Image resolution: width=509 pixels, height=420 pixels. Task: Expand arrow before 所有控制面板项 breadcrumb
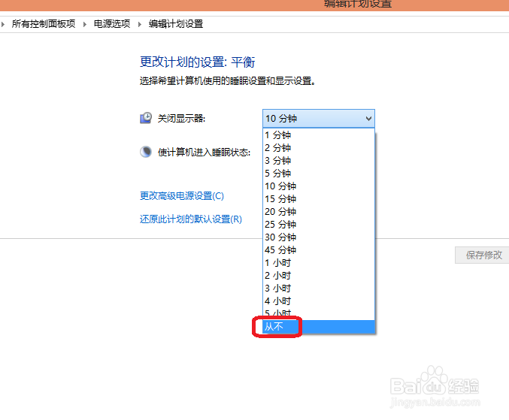pyautogui.click(x=2, y=24)
